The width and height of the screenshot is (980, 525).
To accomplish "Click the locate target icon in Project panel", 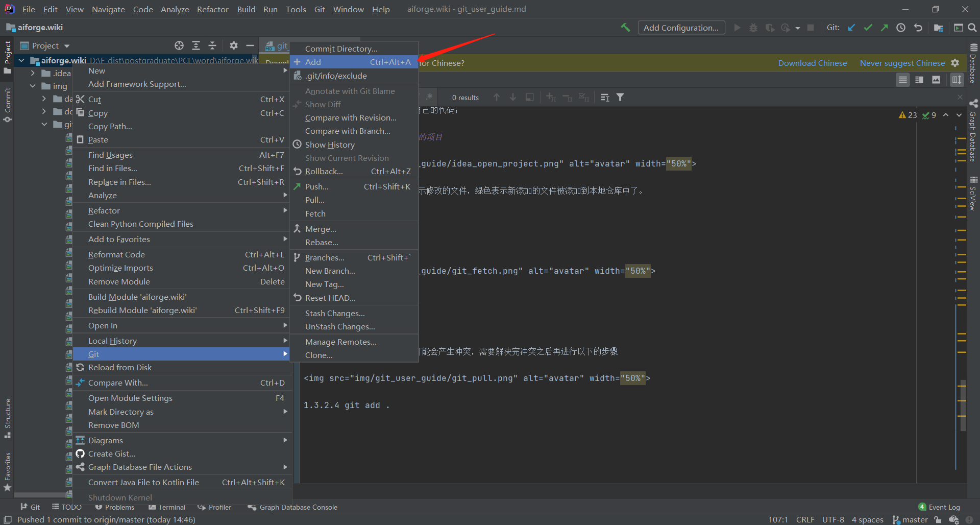I will pos(179,45).
